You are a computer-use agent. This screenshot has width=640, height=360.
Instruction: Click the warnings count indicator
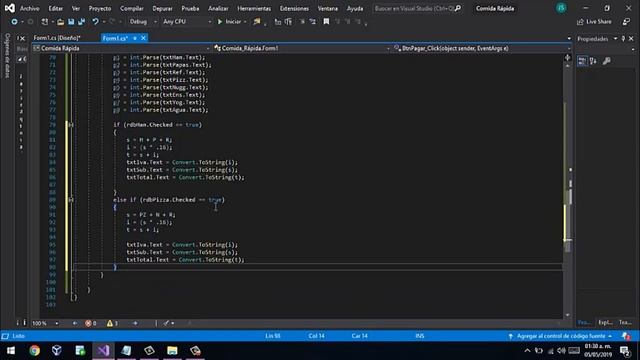[112, 323]
